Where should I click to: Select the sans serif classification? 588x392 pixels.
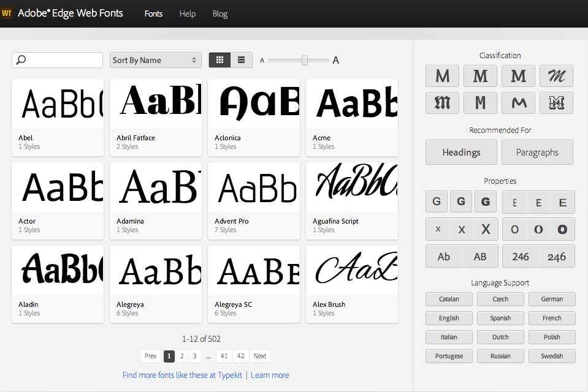(443, 76)
